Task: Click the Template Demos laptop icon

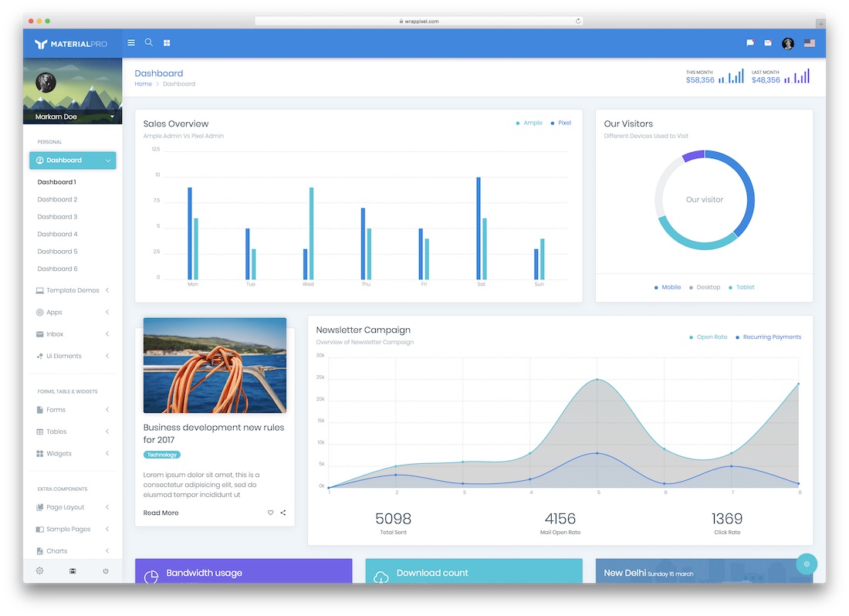Action: [39, 291]
